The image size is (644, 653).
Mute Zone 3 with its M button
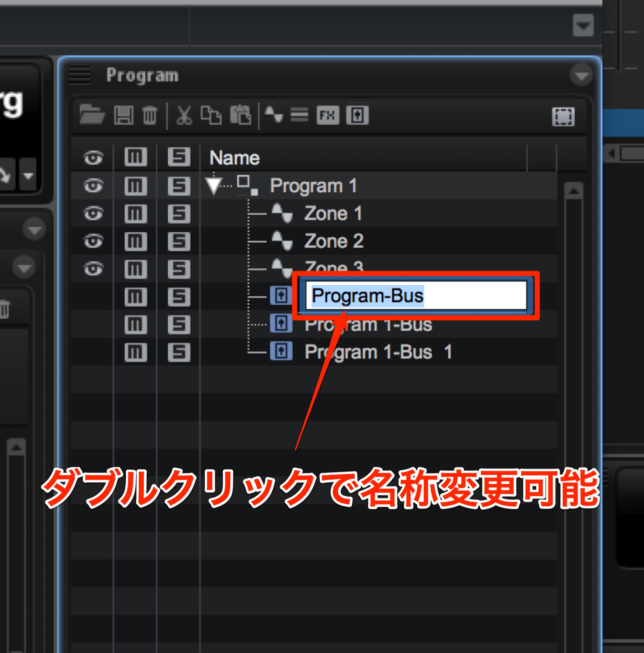point(135,269)
